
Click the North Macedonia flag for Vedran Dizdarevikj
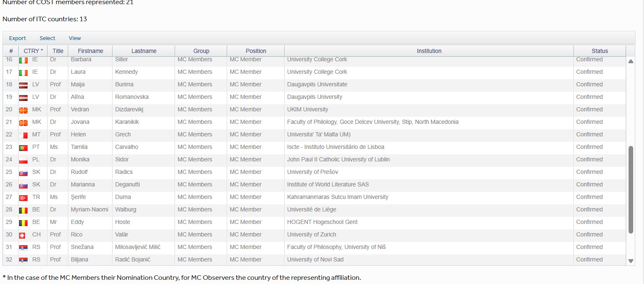23,110
